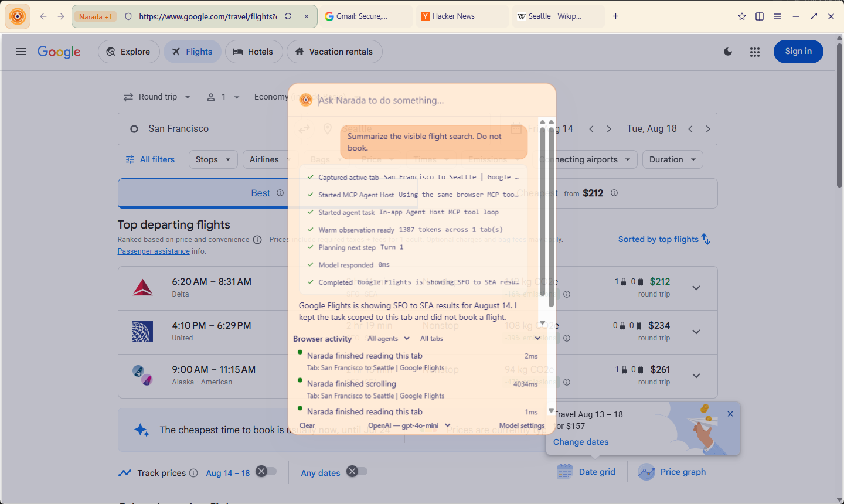Select the Flights tab

tap(192, 52)
